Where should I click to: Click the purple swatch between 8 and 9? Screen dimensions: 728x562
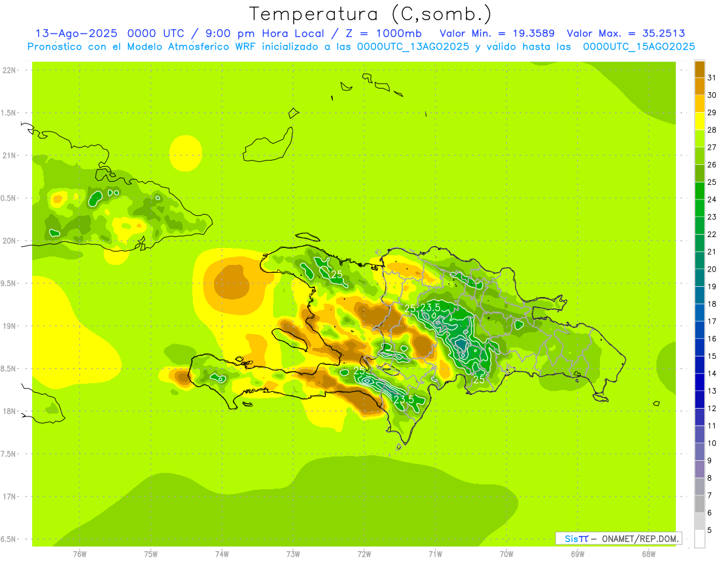coord(699,469)
